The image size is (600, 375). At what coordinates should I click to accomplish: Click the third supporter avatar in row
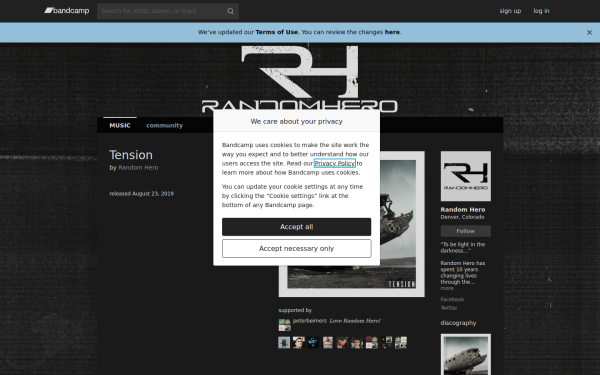(x=313, y=342)
